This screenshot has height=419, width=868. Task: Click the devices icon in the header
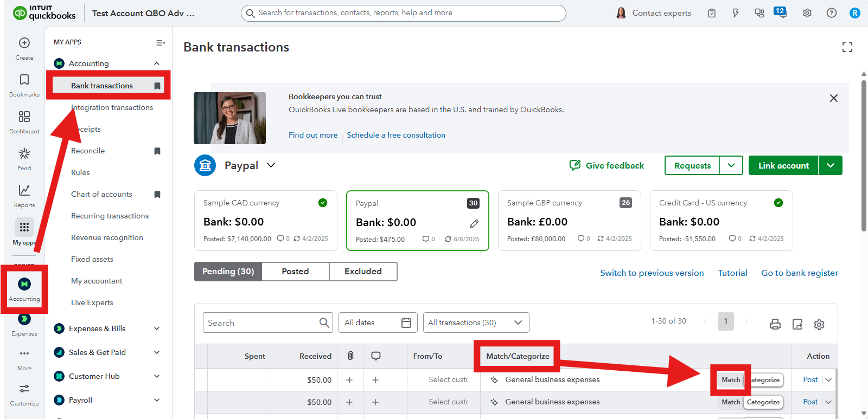pyautogui.click(x=759, y=13)
